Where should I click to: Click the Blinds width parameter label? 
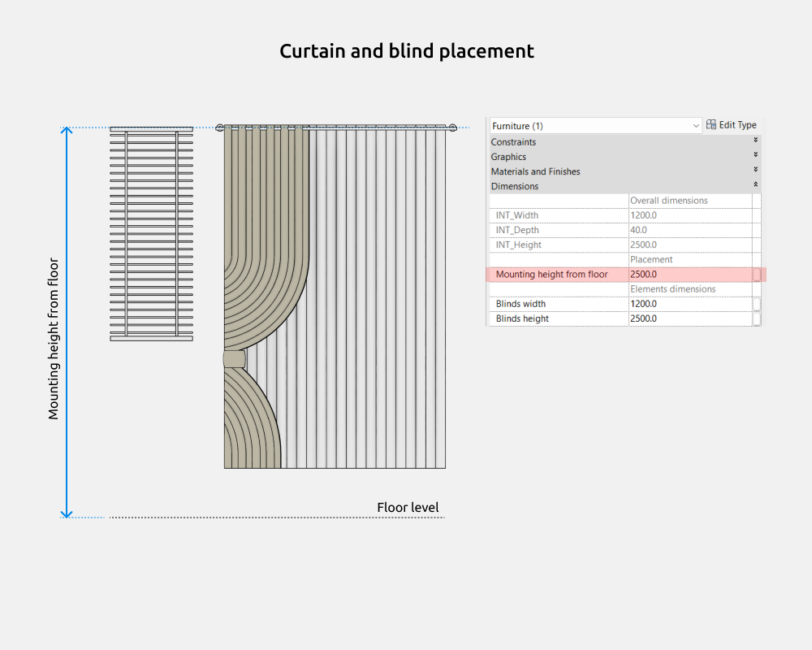[520, 304]
